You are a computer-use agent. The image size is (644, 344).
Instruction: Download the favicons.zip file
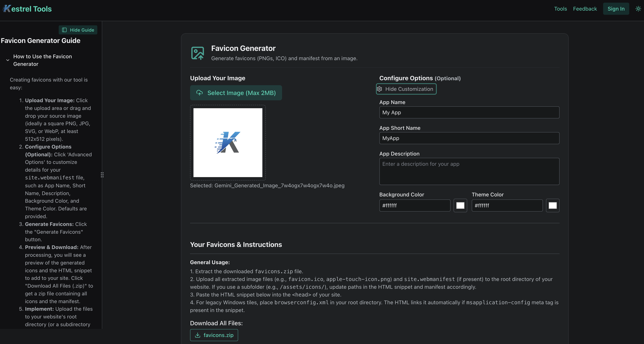214,335
